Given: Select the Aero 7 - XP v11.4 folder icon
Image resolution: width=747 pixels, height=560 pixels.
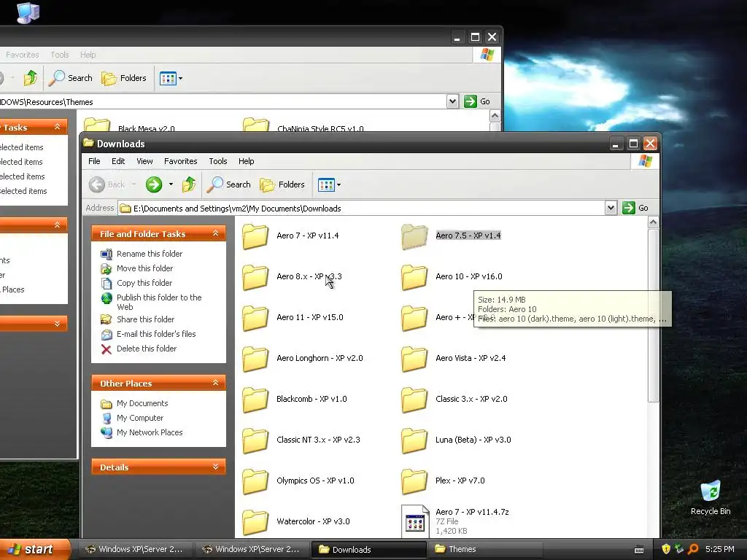Looking at the screenshot, I should click(255, 236).
